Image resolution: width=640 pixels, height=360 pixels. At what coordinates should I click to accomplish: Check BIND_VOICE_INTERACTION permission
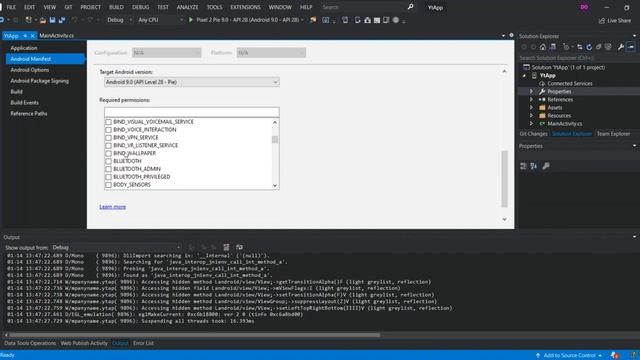click(108, 130)
